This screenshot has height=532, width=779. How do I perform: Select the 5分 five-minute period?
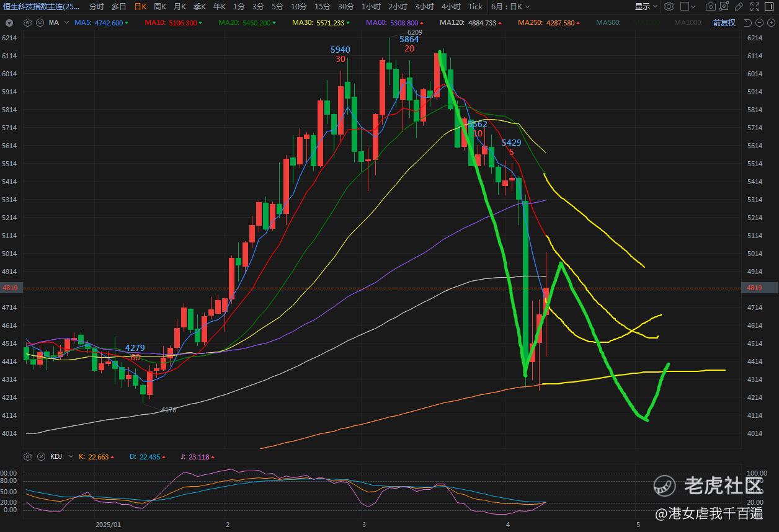pos(277,7)
